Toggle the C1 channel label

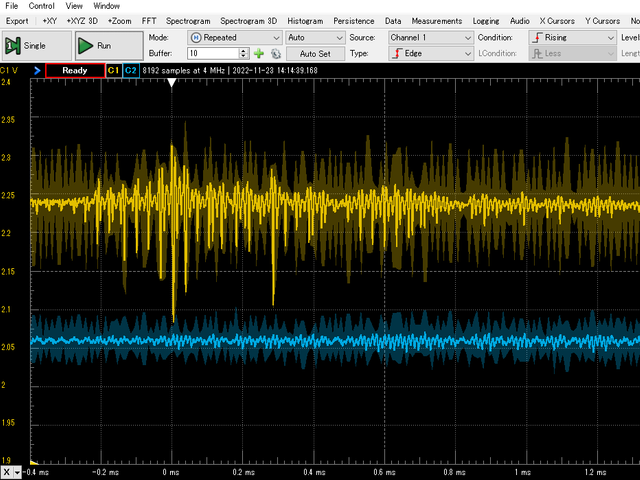coord(113,71)
